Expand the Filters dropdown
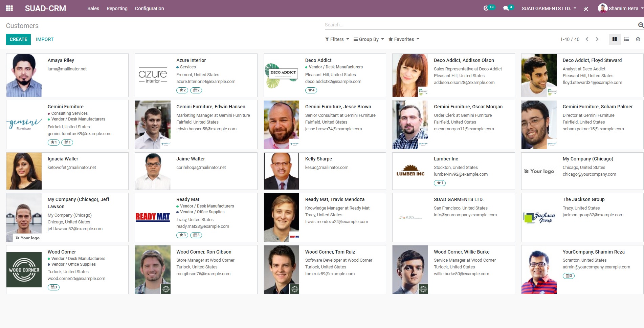 click(337, 39)
